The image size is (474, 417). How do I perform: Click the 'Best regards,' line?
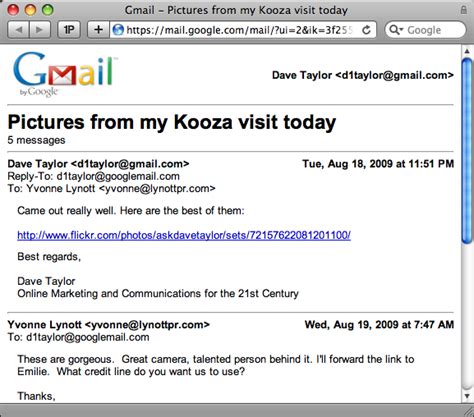coord(49,256)
